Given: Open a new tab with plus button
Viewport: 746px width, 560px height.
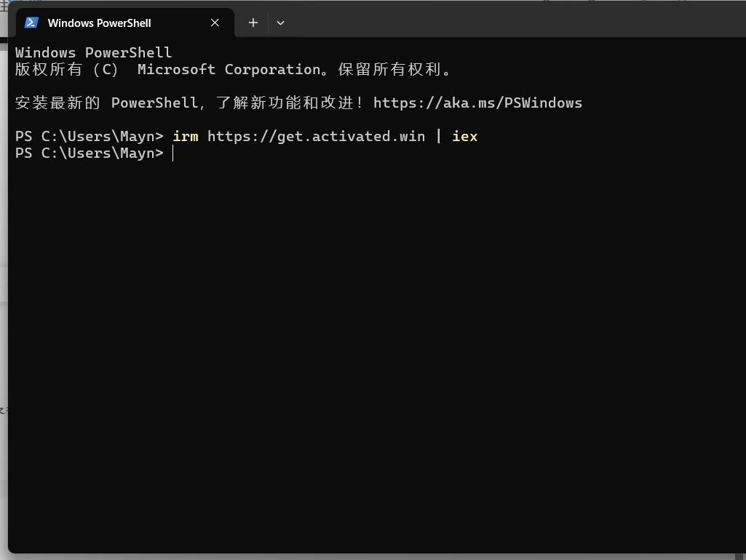Looking at the screenshot, I should (253, 23).
